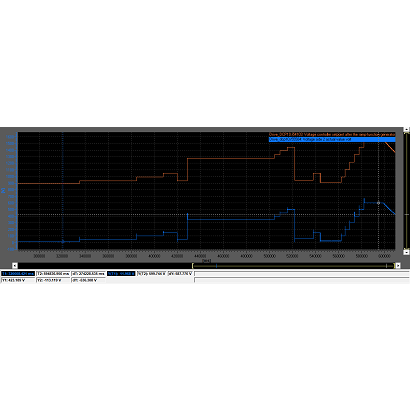
Task: Click the vertical zoom range bar at right
Action: pos(406,191)
